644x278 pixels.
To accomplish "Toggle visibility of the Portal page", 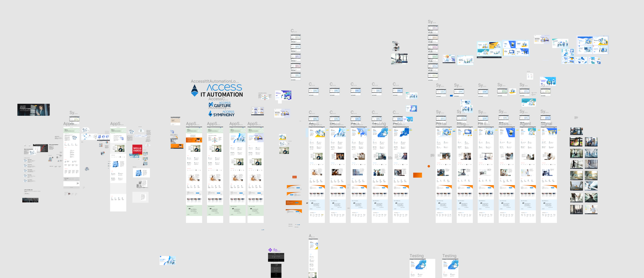I will pos(435,124).
